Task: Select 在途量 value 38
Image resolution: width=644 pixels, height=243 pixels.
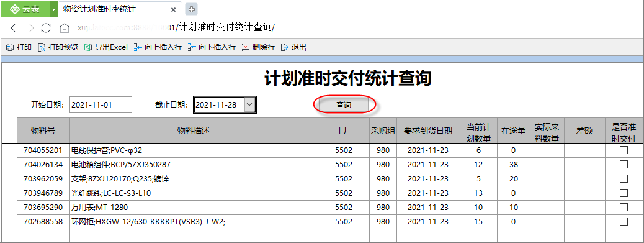Action: pos(514,165)
